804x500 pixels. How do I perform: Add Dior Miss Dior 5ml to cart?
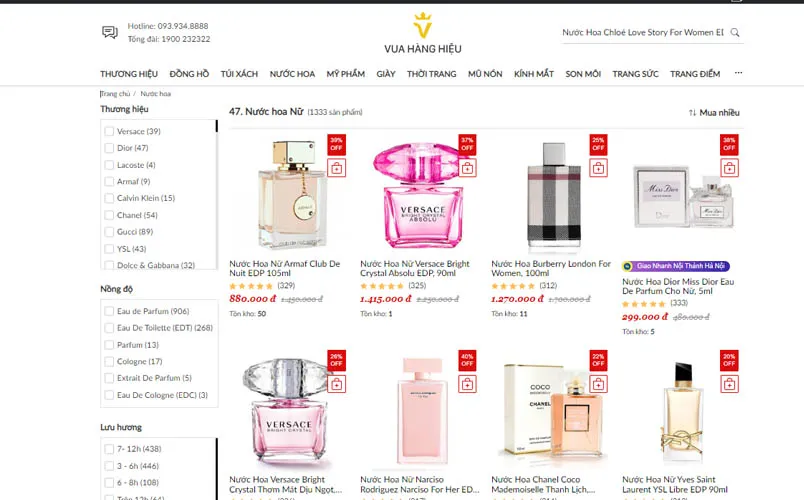pyautogui.click(x=729, y=168)
